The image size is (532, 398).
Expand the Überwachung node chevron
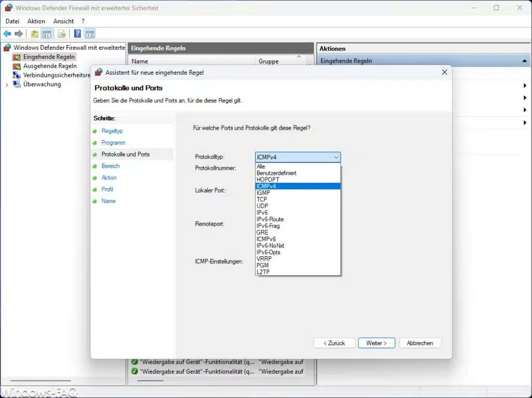click(7, 85)
